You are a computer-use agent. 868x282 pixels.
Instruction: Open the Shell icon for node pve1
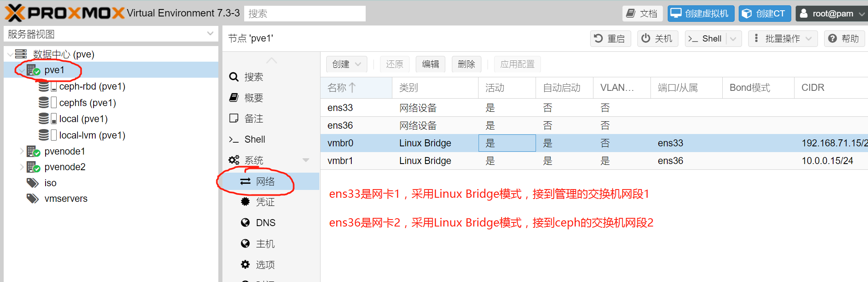234,139
